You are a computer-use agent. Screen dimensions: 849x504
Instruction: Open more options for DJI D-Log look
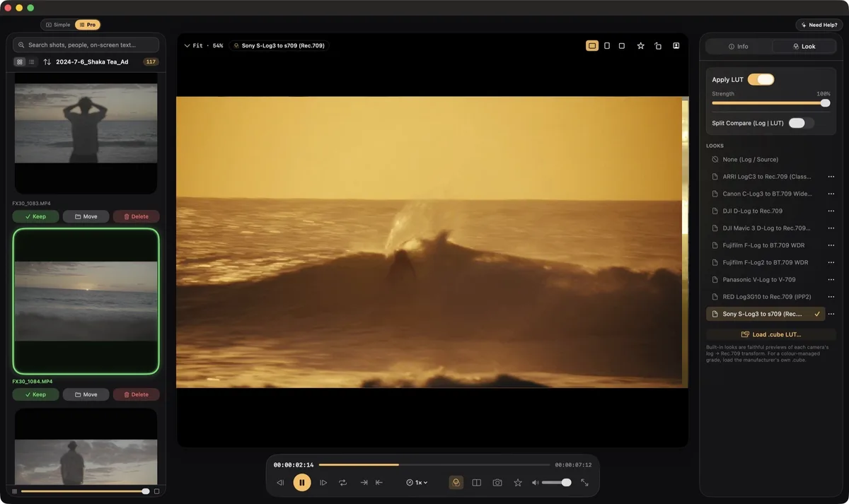831,211
